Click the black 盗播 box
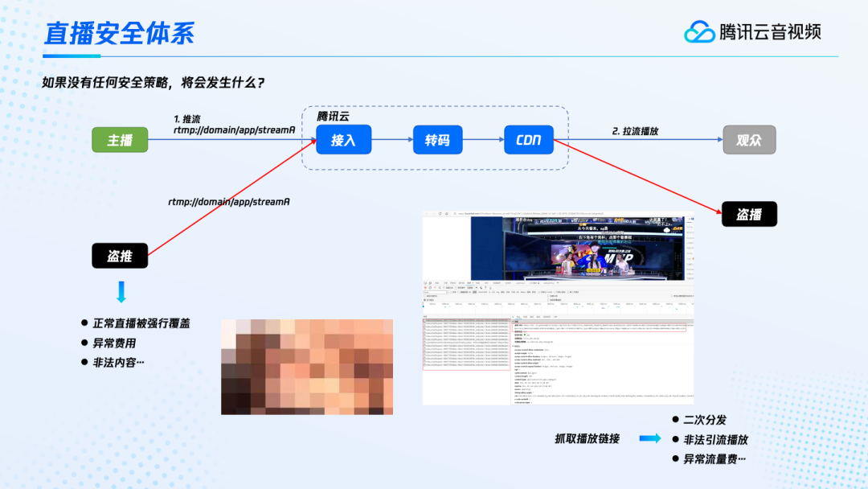The image size is (868, 489). pos(749,214)
